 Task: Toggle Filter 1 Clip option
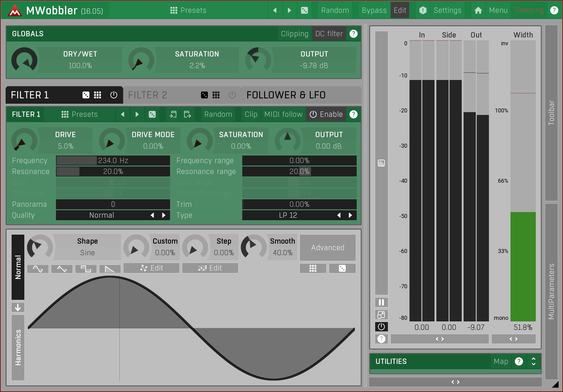click(251, 114)
